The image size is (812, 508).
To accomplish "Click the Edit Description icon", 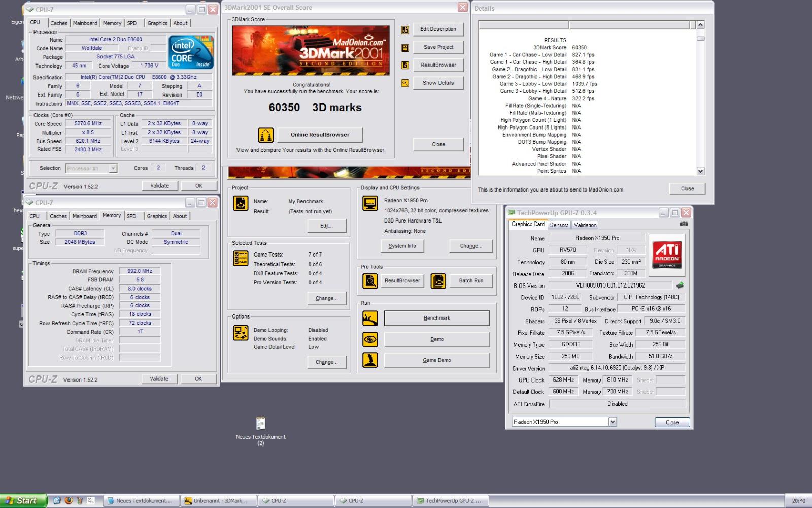I will 405,30.
